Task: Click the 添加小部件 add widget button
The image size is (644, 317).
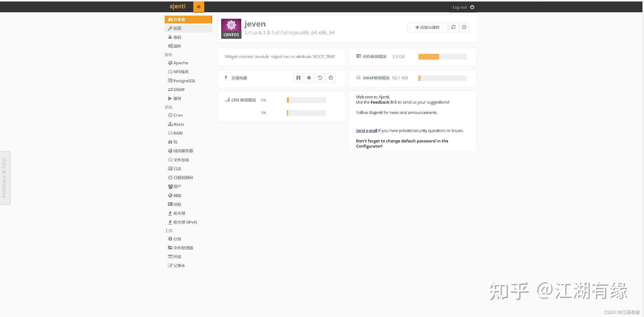Action: [427, 27]
